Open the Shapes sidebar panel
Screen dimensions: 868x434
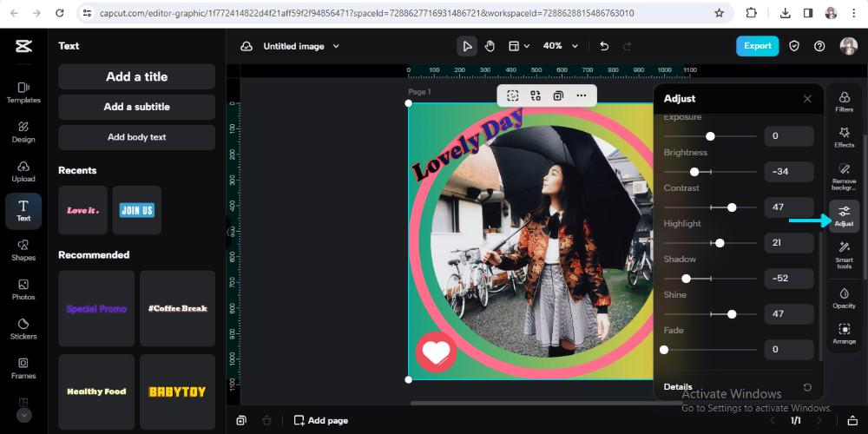[x=23, y=250]
